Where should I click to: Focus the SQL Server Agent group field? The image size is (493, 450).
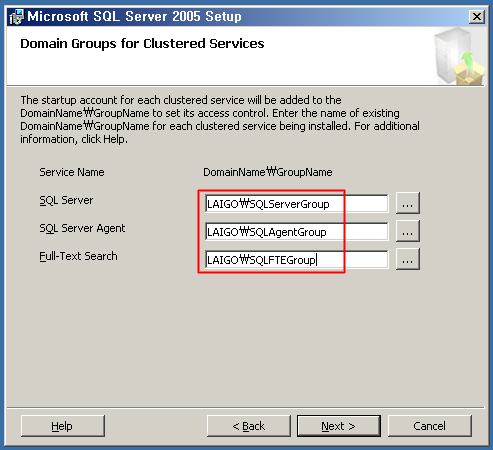point(297,232)
